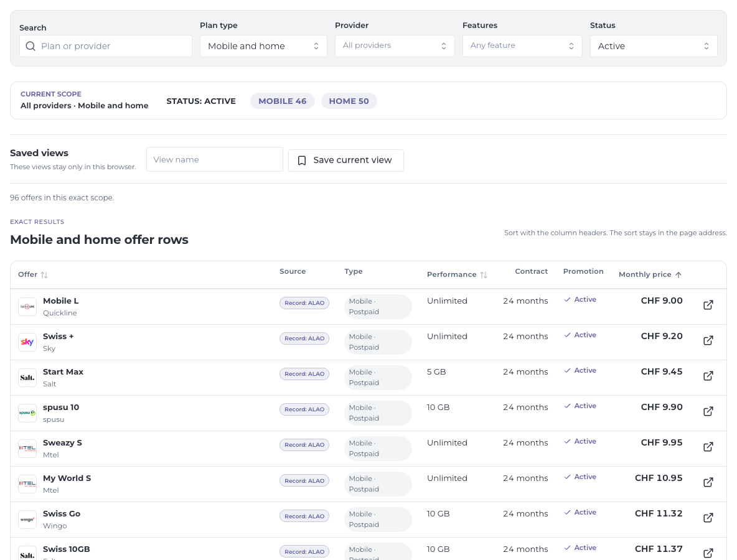Open external link for Swiss Go offer
The height and width of the screenshot is (560, 737).
click(708, 518)
